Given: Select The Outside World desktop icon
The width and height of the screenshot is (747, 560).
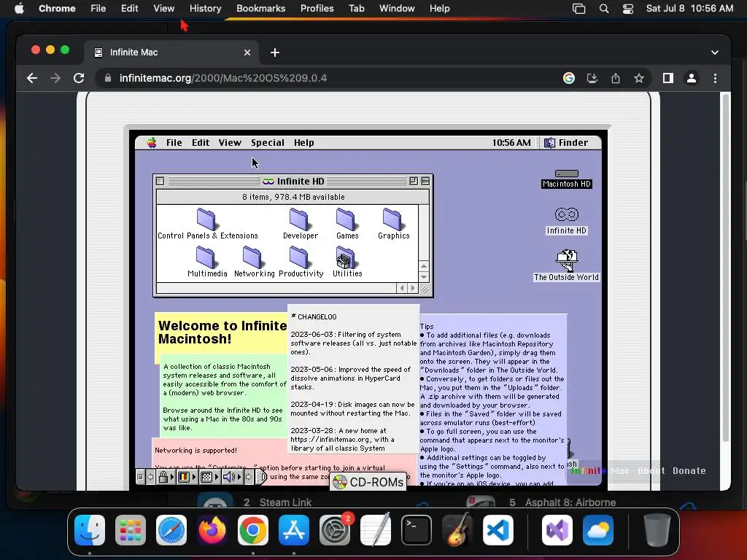Looking at the screenshot, I should 566,265.
